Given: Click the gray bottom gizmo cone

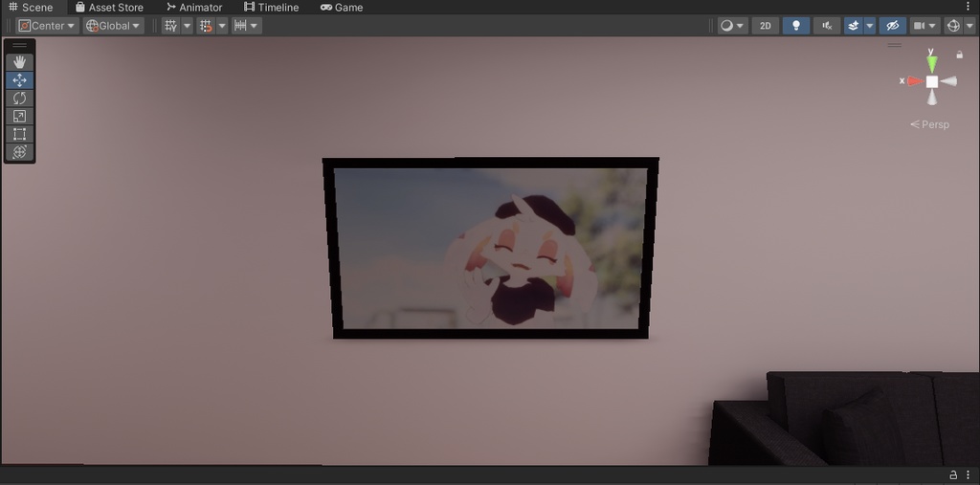Looking at the screenshot, I should pos(932,98).
